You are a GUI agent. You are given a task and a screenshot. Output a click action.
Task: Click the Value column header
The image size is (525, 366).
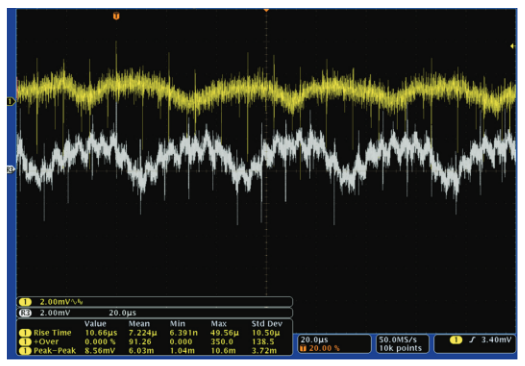click(x=95, y=323)
